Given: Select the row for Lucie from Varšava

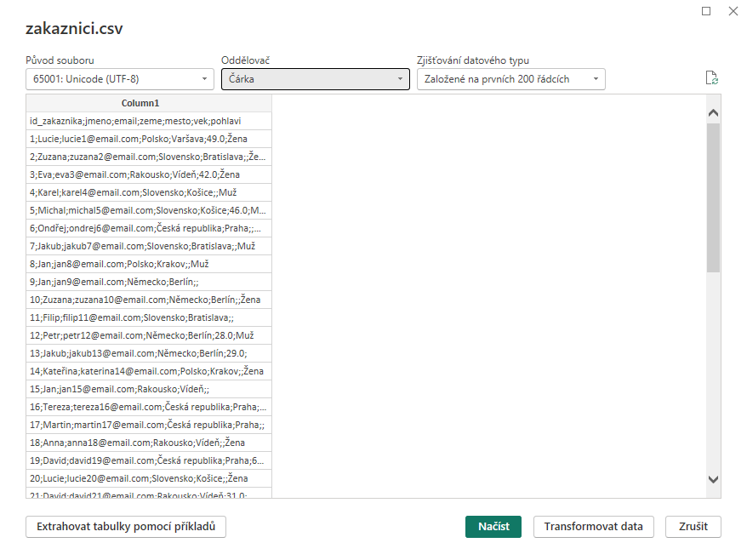Looking at the screenshot, I should pyautogui.click(x=149, y=139).
